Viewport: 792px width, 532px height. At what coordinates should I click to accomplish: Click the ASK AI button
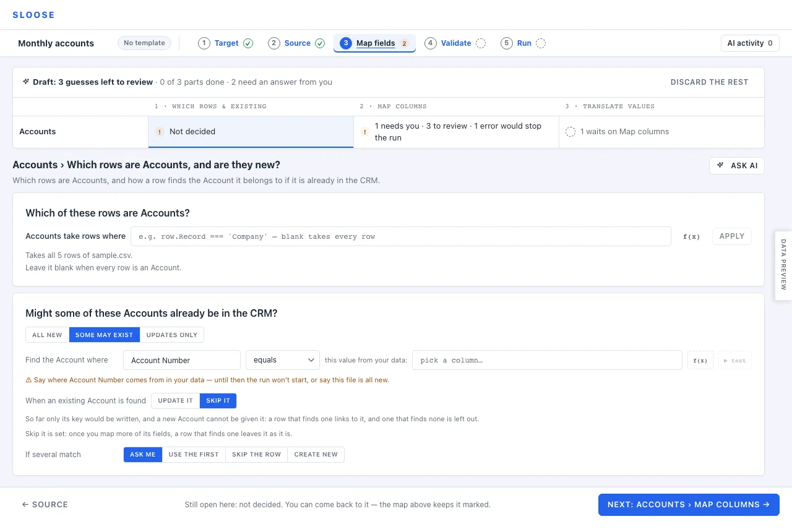click(x=737, y=166)
